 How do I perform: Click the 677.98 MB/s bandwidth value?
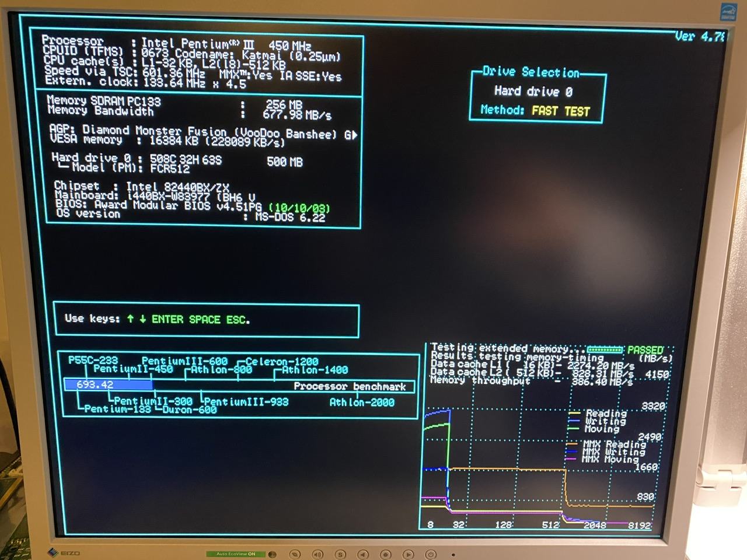[x=297, y=114]
